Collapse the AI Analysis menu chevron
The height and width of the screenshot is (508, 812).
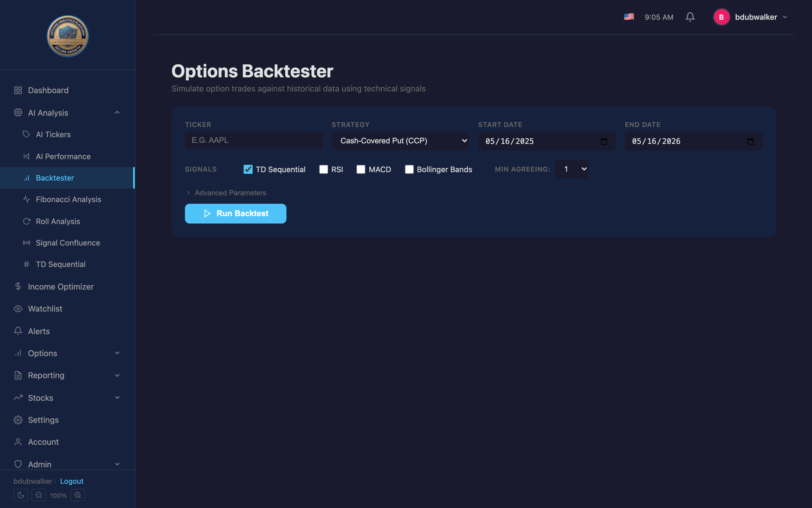tap(117, 113)
